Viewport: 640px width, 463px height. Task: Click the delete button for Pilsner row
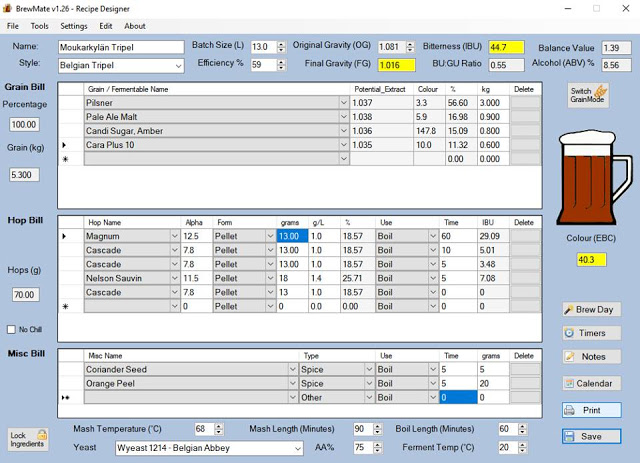tap(525, 103)
